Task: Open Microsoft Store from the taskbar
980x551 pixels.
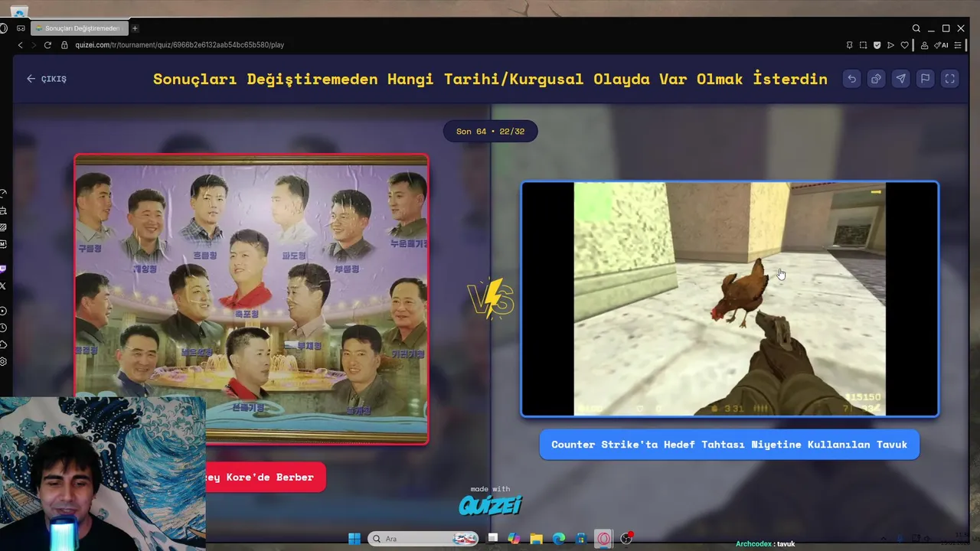Action: (x=581, y=539)
